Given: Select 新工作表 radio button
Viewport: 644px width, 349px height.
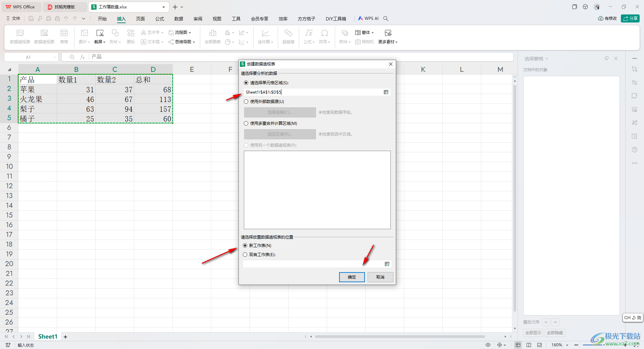Looking at the screenshot, I should click(245, 246).
